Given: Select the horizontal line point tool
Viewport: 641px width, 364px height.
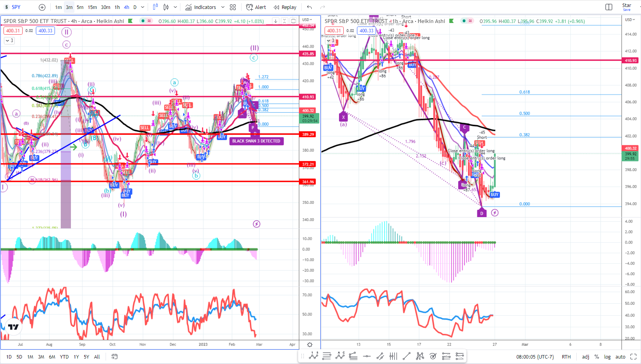Looking at the screenshot, I should click(367, 356).
